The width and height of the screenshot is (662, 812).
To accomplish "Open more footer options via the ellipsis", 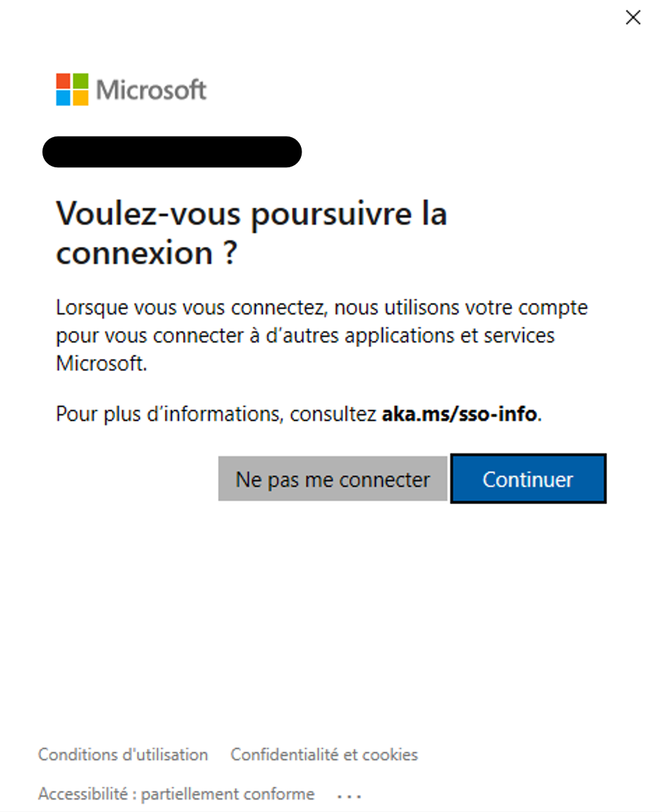I will 349,796.
